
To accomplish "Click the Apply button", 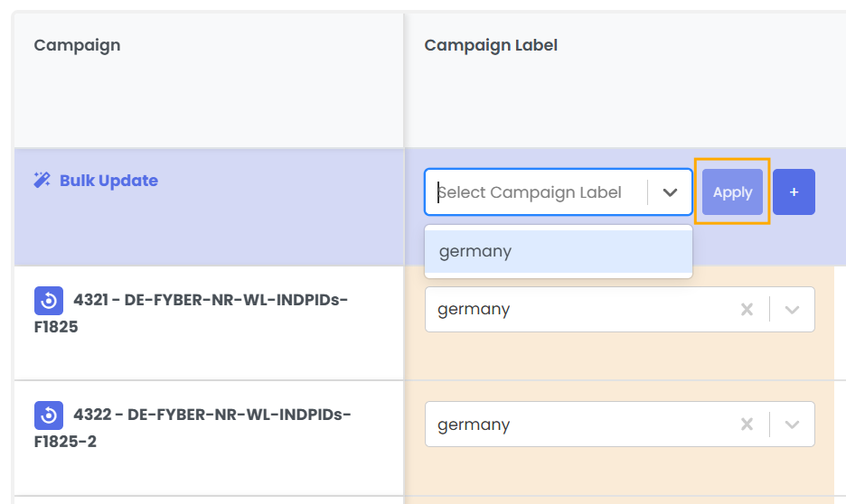I will click(732, 192).
